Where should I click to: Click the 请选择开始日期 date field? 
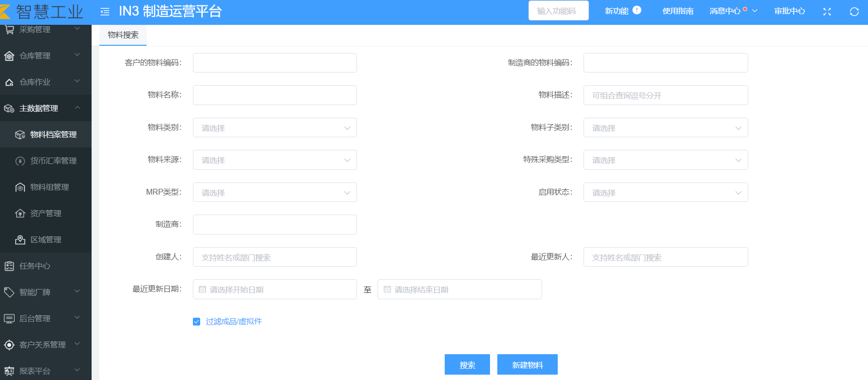[x=275, y=290]
